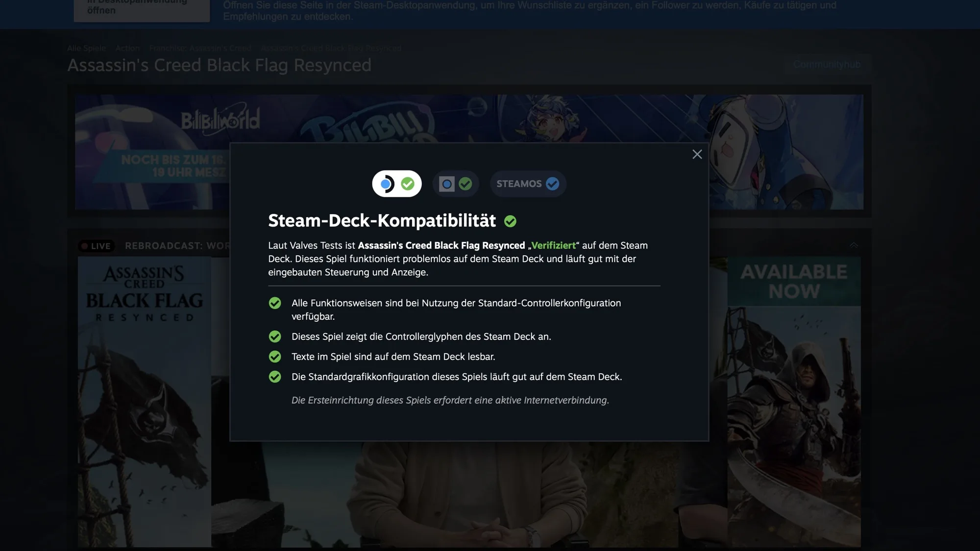Click checkmark beside Standardgrafikkonfiguration statement
The image size is (980, 551).
click(x=275, y=377)
